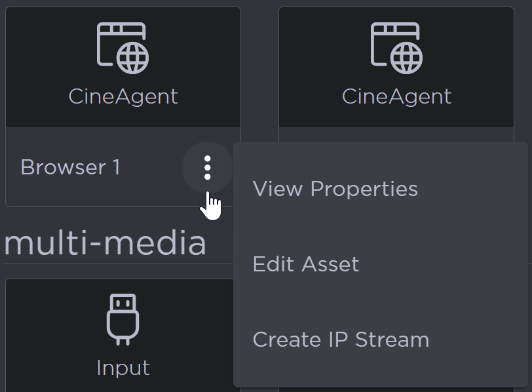Select the Input asset tile

pyautogui.click(x=123, y=328)
